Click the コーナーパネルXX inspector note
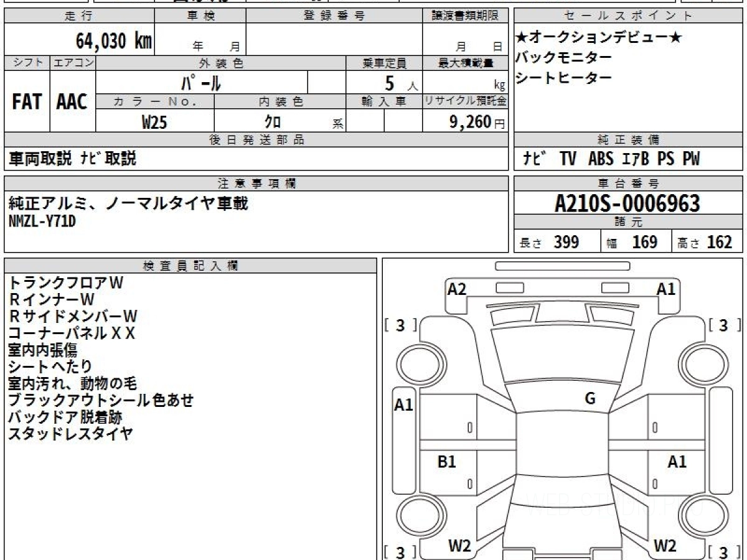This screenshot has height=560, width=747. click(72, 334)
